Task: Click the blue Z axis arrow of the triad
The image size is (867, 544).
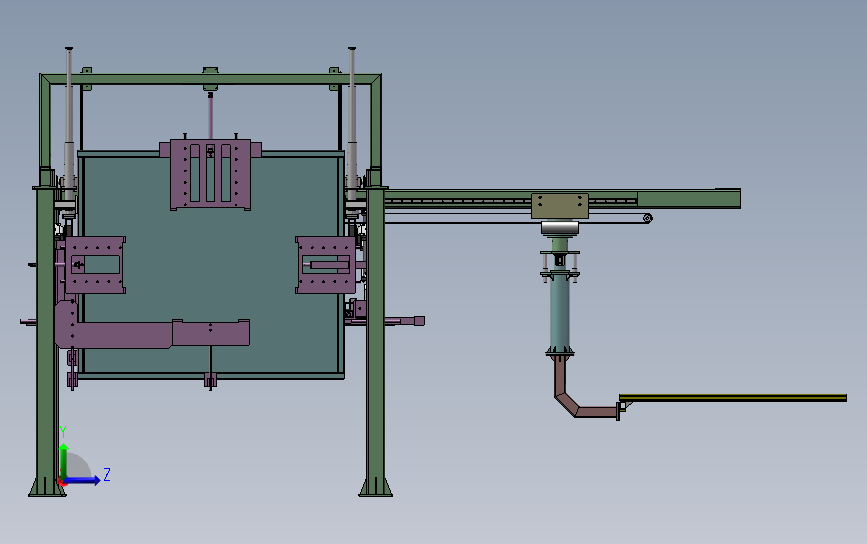Action: coord(82,480)
